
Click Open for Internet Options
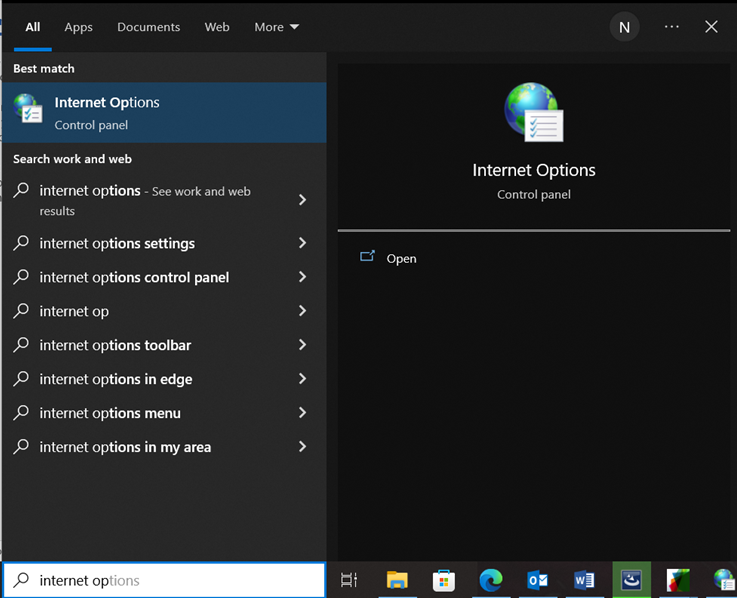click(x=401, y=258)
